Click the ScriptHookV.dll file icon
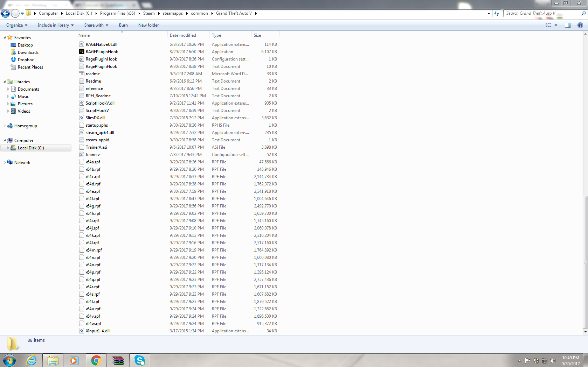This screenshot has height=367, width=588. 82,103
